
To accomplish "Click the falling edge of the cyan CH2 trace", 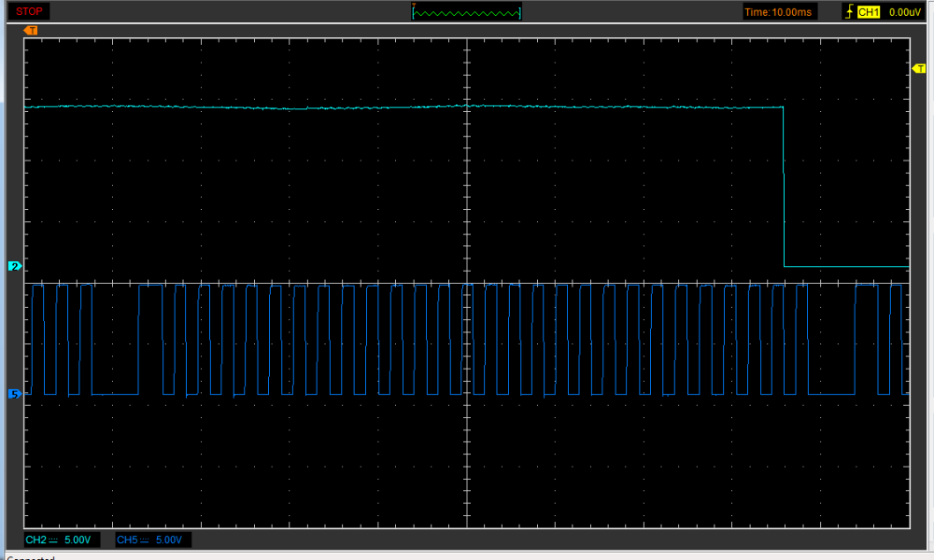I will pos(783,187).
